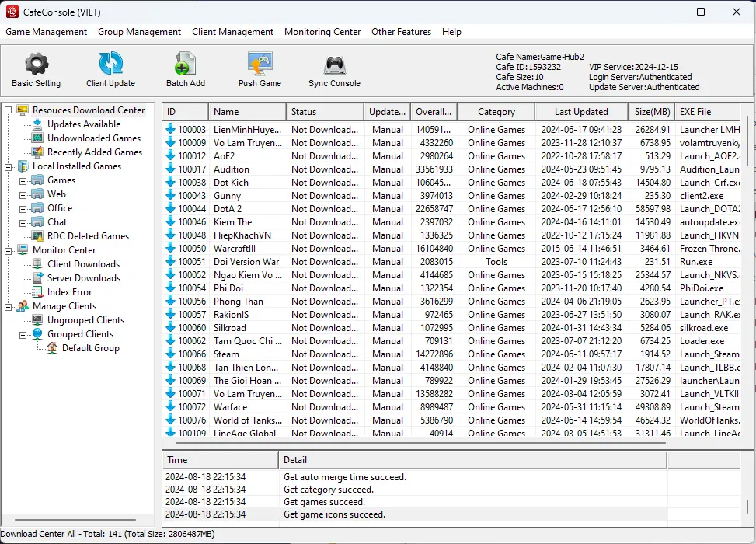This screenshot has height=544, width=756.
Task: Expand the Office tree node
Action: 23,208
